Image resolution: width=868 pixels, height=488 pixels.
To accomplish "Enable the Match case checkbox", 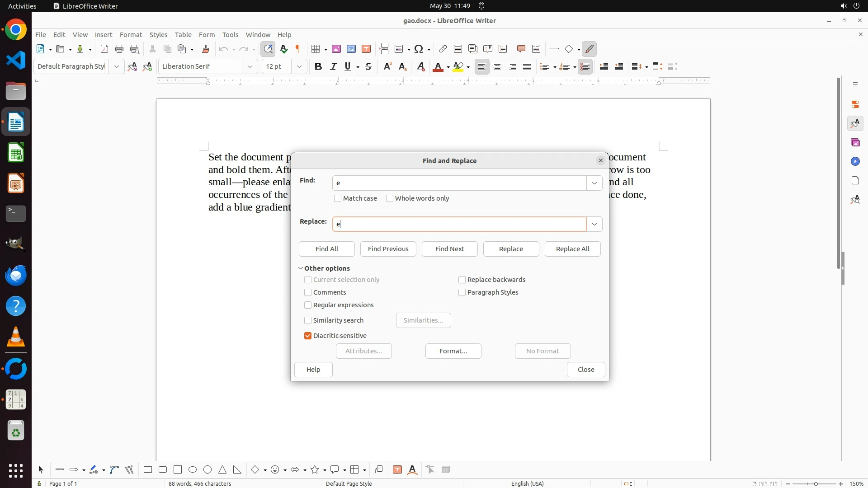I will 338,198.
